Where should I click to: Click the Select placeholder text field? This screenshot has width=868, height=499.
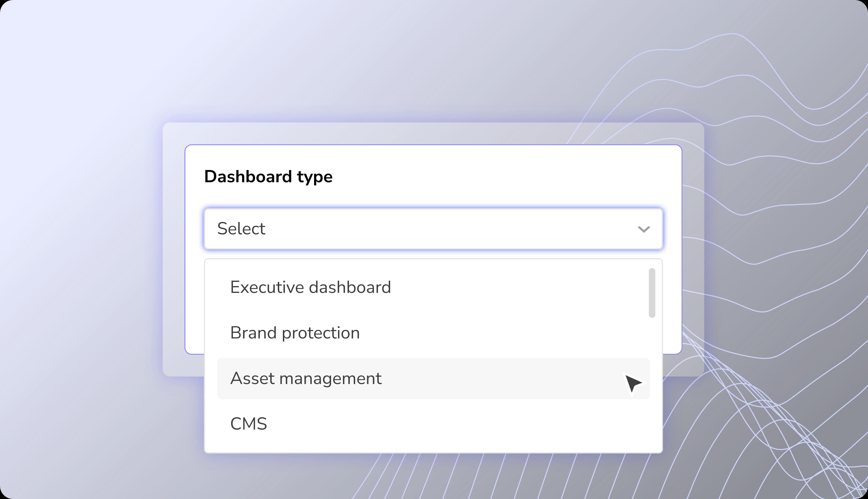pyautogui.click(x=241, y=229)
